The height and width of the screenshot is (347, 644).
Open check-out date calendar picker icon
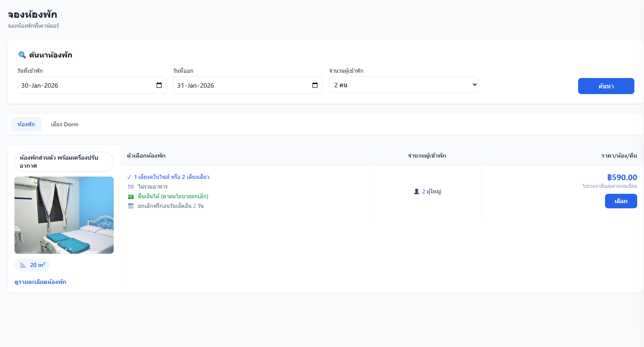point(315,85)
